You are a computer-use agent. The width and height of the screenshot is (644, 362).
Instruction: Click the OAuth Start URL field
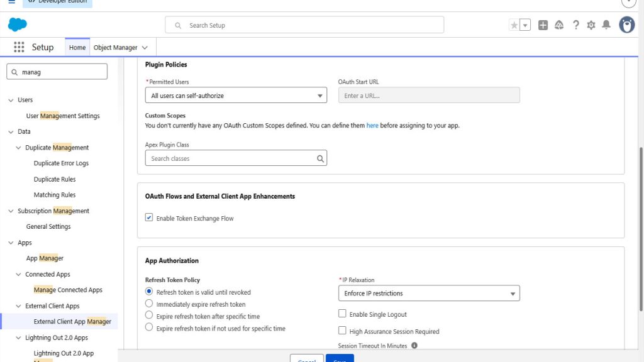(429, 96)
